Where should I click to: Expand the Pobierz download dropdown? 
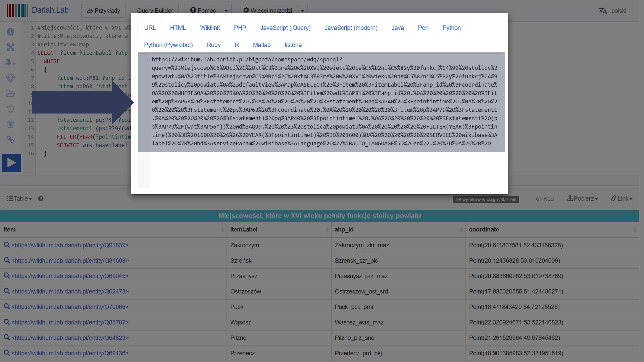[x=582, y=198]
